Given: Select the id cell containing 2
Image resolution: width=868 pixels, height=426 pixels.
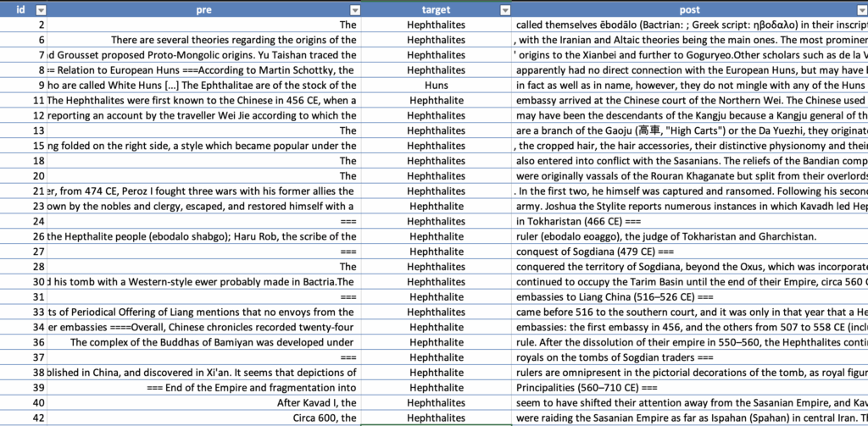Looking at the screenshot, I should coord(25,25).
